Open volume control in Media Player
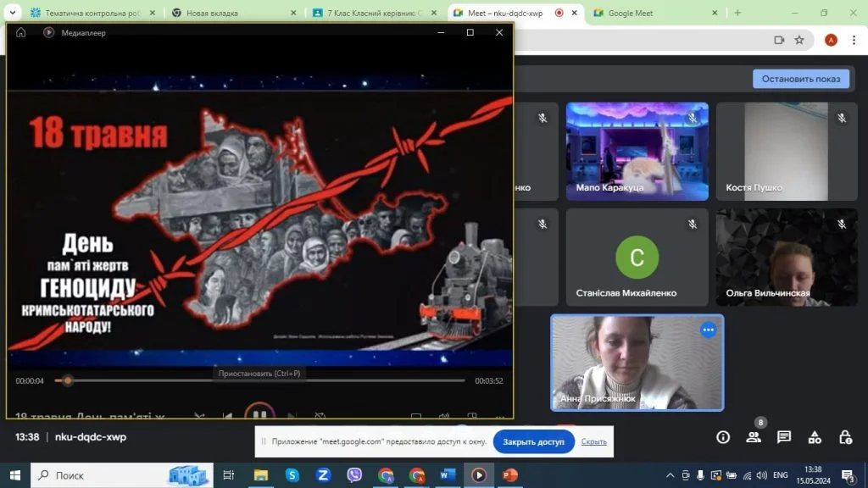868x488 pixels. (444, 415)
